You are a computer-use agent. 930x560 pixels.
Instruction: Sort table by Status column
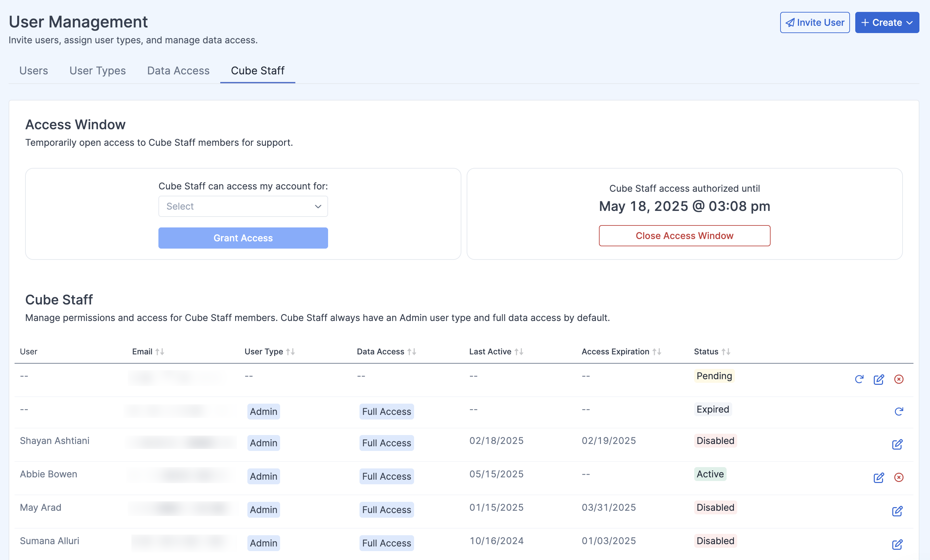click(726, 352)
